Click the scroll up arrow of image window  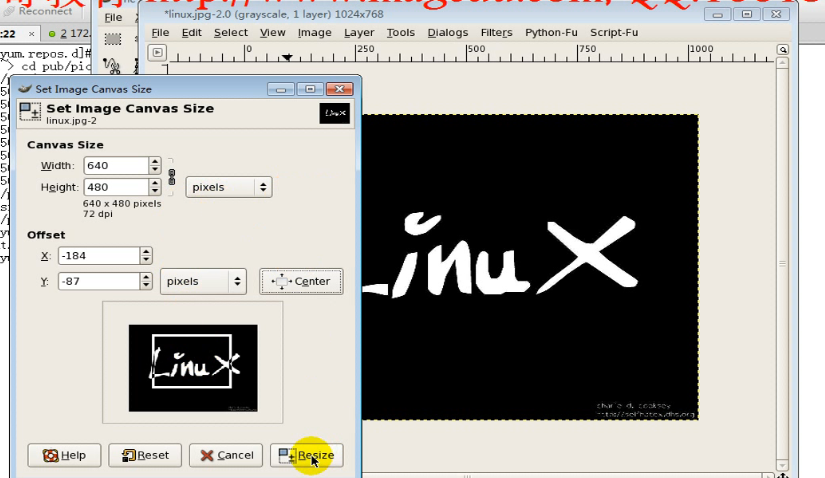click(782, 63)
